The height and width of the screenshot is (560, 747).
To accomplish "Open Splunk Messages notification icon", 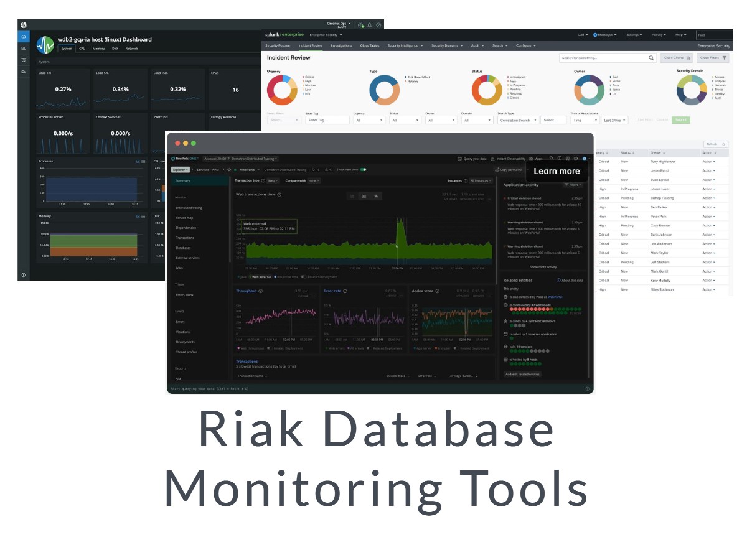I will point(594,34).
